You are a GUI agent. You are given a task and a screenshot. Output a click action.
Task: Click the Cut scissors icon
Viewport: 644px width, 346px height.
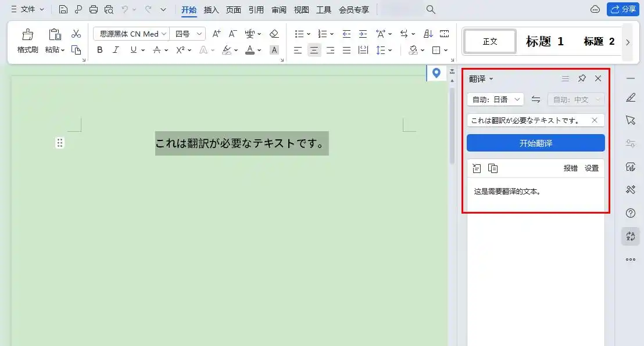(76, 34)
